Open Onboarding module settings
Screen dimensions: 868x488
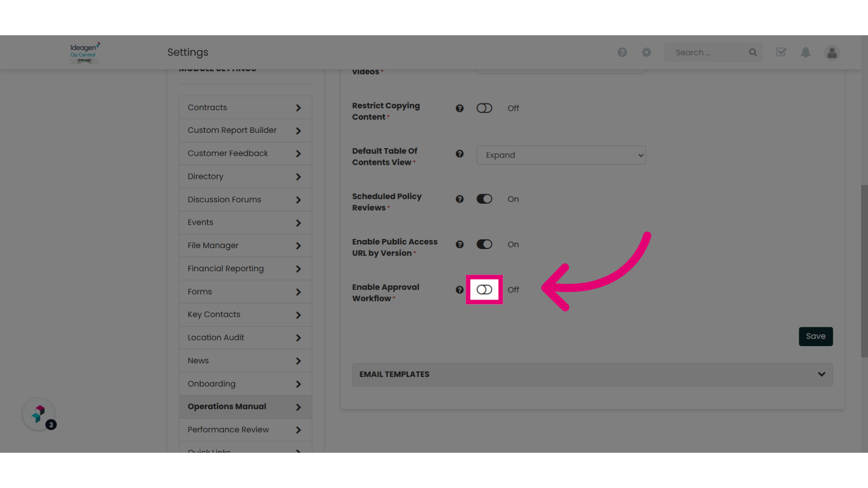click(245, 384)
